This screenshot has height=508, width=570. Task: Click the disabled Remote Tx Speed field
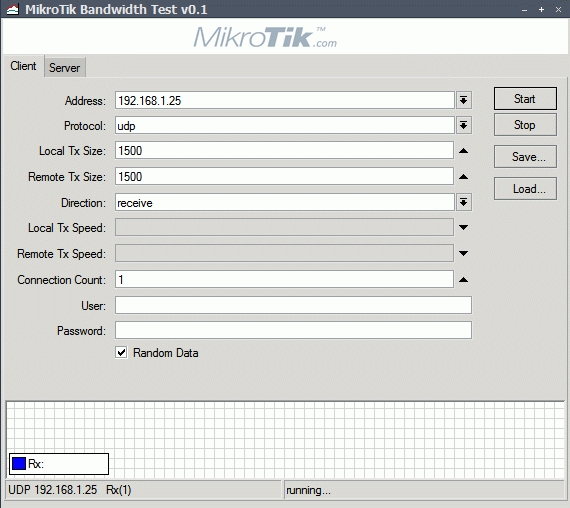click(284, 253)
